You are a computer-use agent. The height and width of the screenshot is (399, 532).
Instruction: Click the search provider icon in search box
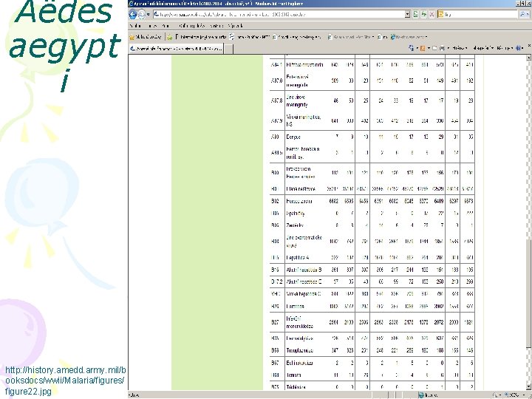[x=440, y=14]
